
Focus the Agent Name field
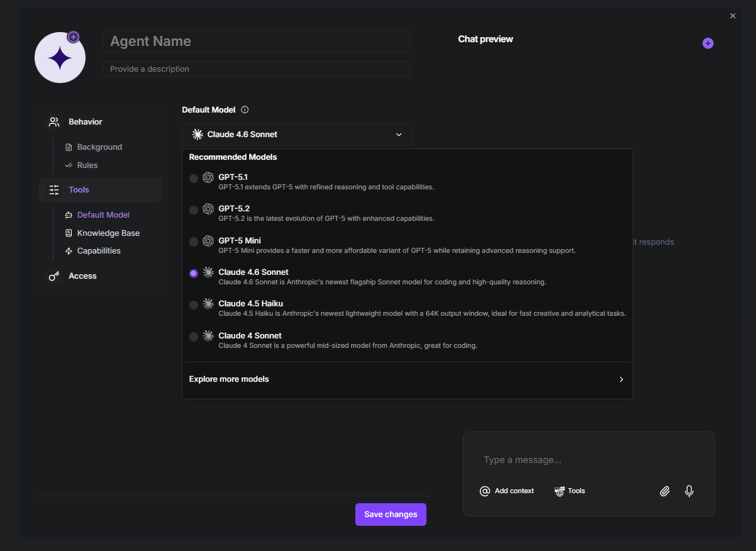click(x=257, y=41)
